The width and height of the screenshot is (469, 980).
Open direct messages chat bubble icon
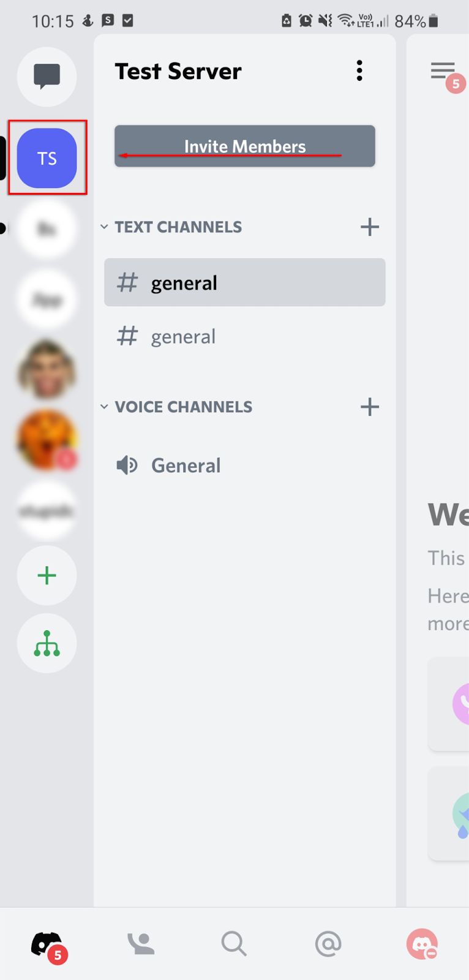[x=47, y=77]
